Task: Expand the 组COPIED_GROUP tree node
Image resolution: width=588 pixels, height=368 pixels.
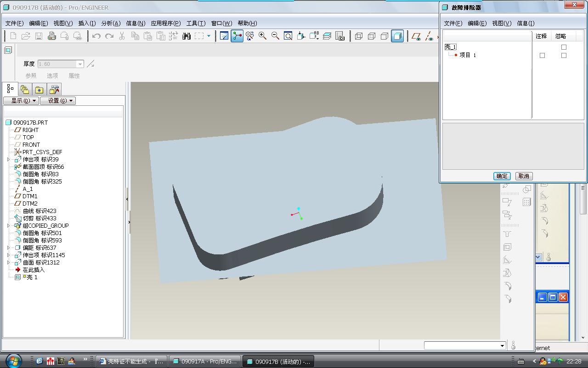Action: click(8, 225)
